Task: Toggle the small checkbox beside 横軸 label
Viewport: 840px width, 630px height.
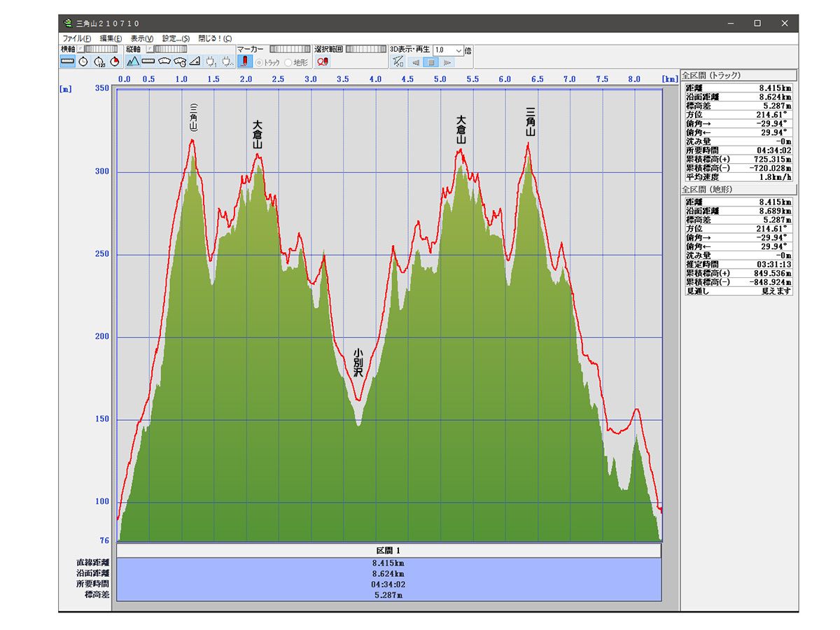Action: pos(80,50)
